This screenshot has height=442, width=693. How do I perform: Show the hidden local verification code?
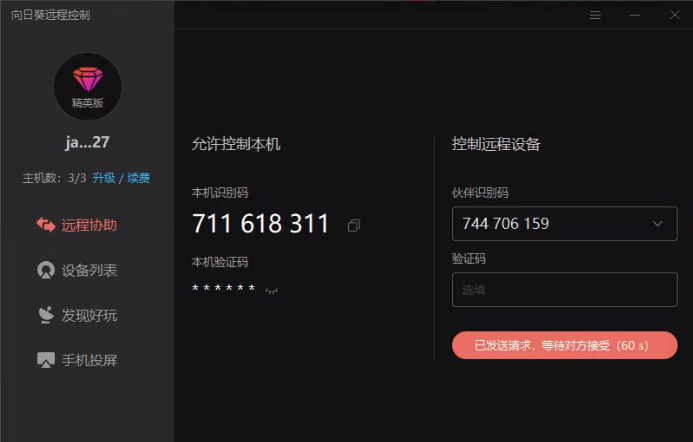click(x=271, y=290)
